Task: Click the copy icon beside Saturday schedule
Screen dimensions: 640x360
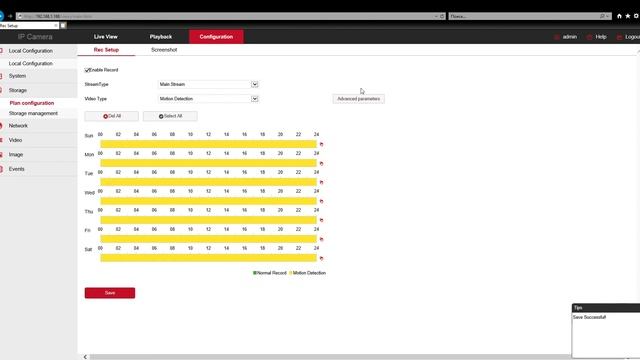Action: [x=321, y=258]
